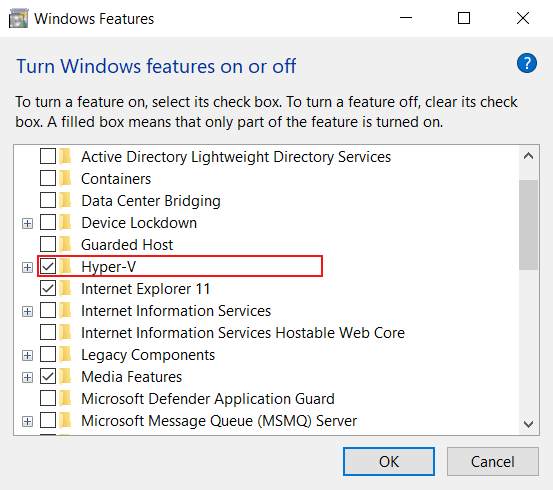This screenshot has height=490, width=553.
Task: Enable the Device Lockdown checkbox
Action: pyautogui.click(x=48, y=223)
